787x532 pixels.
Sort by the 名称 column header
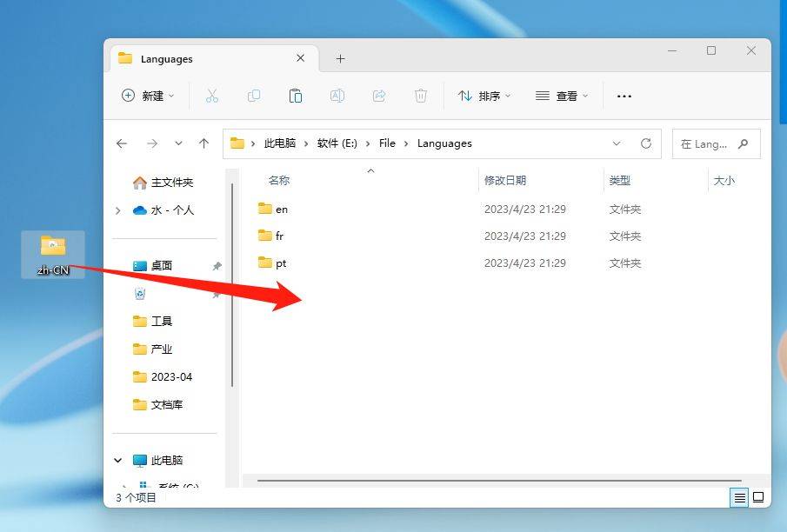click(x=279, y=180)
